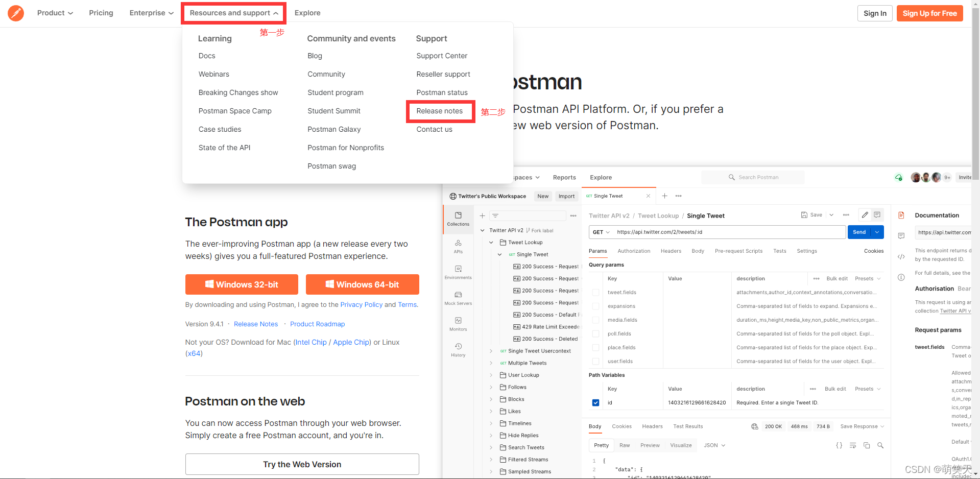Open the Save Response dropdown
Image resolution: width=980 pixels, height=479 pixels.
(862, 426)
